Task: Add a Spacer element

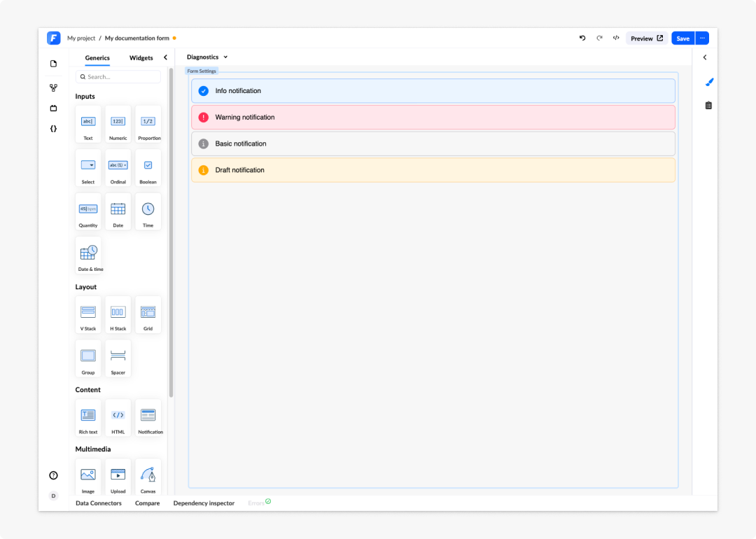Action: 118,358
